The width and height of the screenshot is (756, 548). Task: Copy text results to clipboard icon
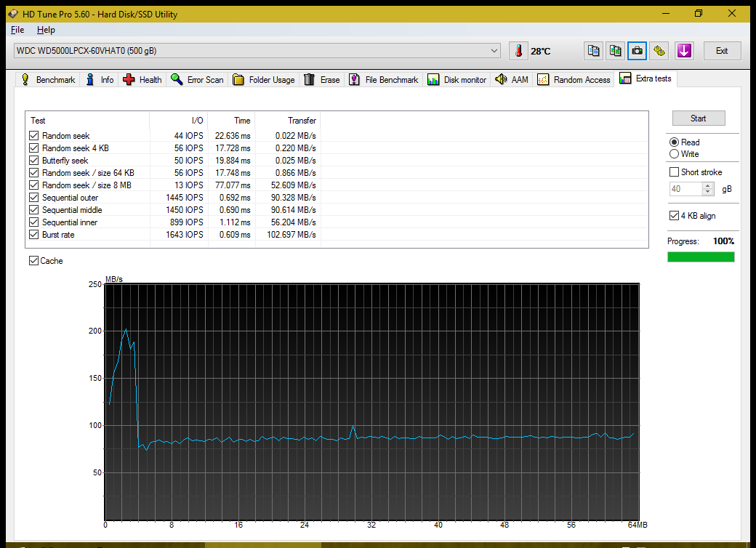point(593,51)
